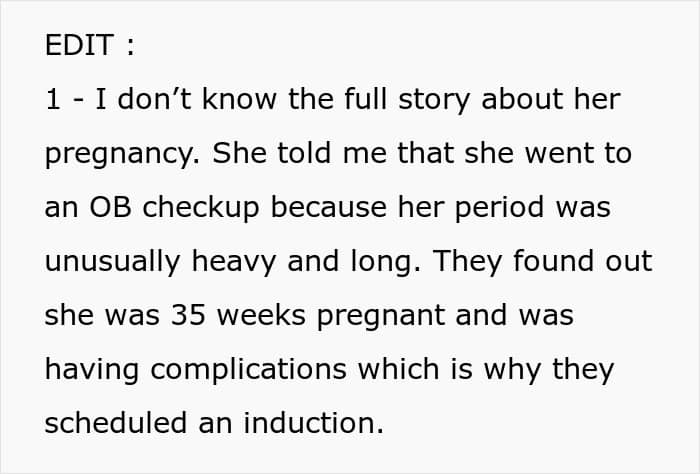
Task: Click the word checkup
Action: pos(201,209)
